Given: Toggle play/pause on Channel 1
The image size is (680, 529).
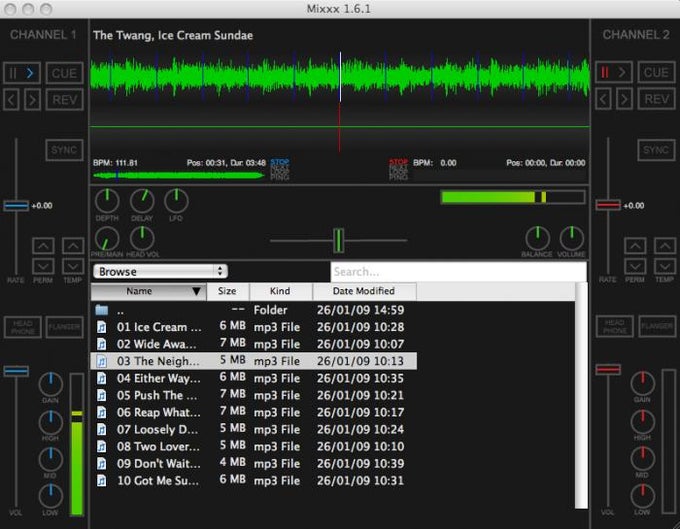Looking at the screenshot, I should click(22, 73).
